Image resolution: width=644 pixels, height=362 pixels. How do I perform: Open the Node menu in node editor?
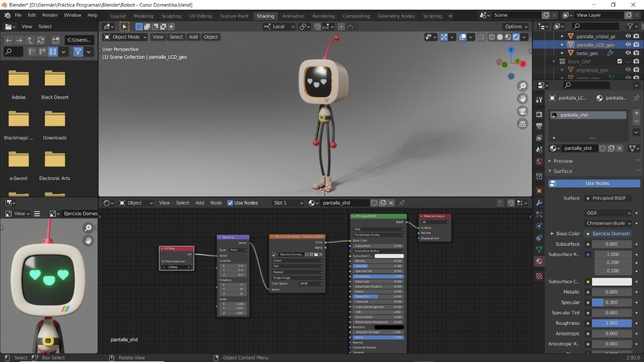coord(216,203)
